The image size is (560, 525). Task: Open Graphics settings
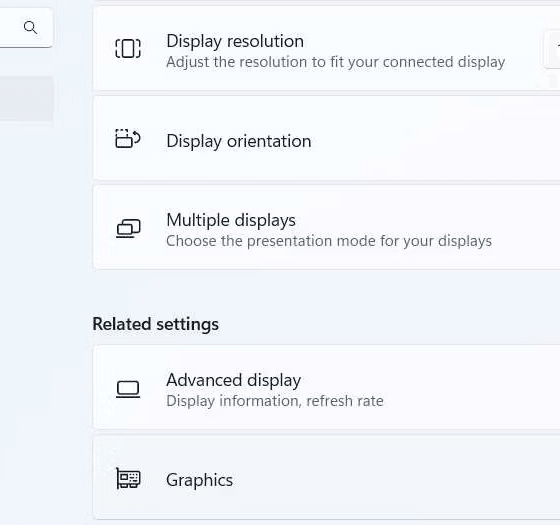(326, 478)
